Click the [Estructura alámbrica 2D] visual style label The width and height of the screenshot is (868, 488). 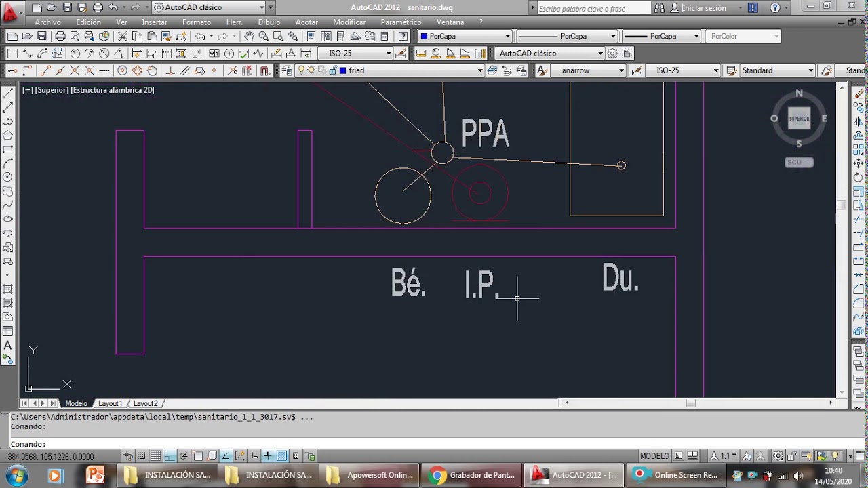(x=113, y=90)
